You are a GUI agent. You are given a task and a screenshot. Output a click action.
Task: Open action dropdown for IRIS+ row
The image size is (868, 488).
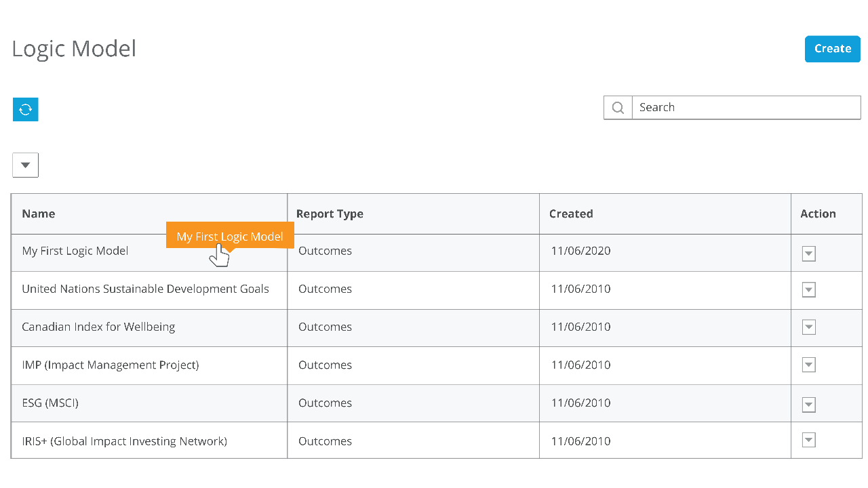pos(808,441)
